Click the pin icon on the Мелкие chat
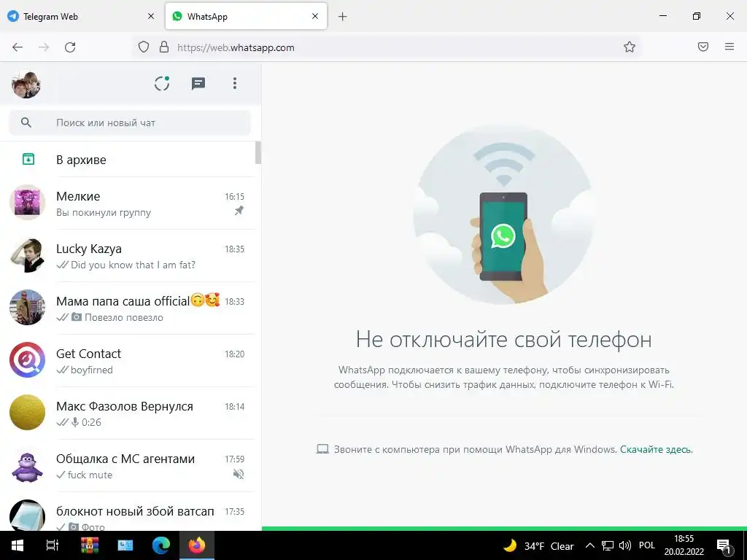The width and height of the screenshot is (747, 560). 239,210
